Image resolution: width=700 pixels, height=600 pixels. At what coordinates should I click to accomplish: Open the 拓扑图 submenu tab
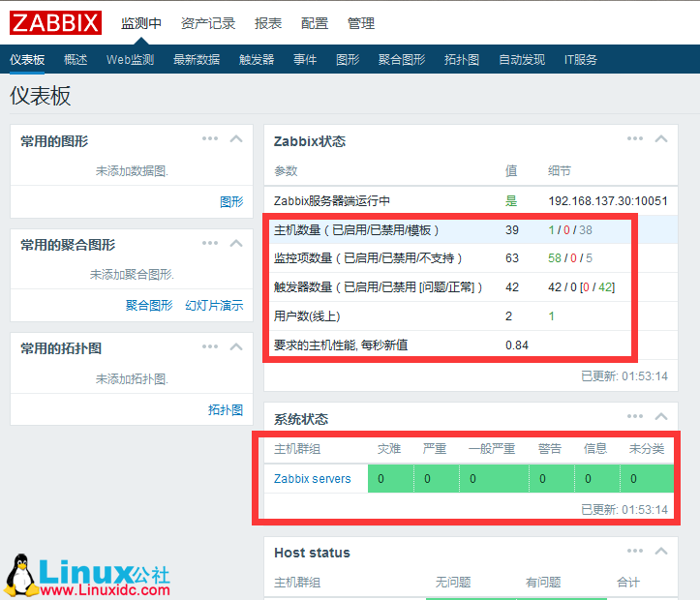(462, 59)
